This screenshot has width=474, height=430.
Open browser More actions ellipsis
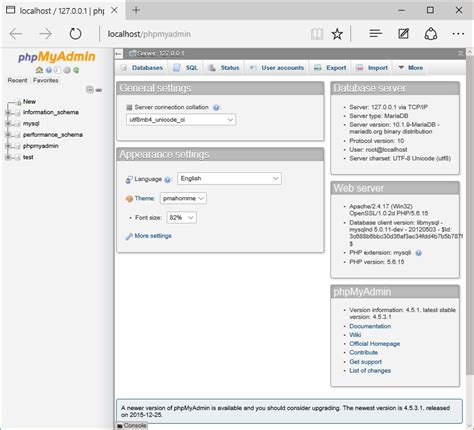click(x=458, y=34)
